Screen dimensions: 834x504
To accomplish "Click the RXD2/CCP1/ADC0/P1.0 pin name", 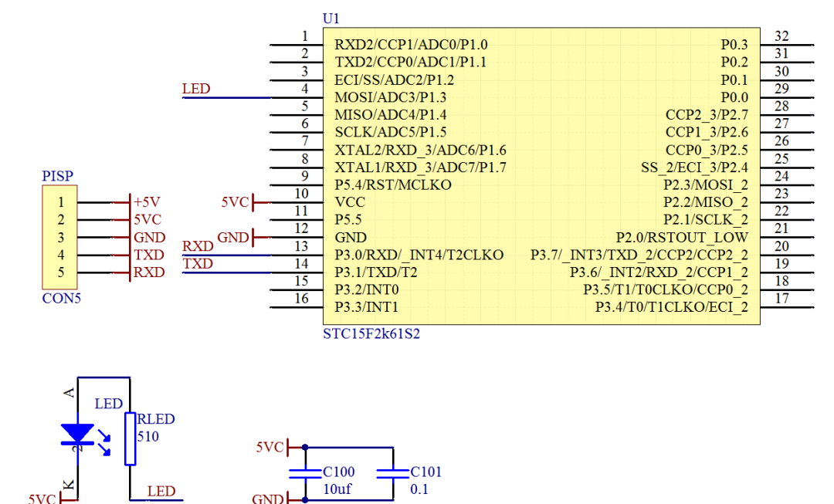I will (x=411, y=45).
